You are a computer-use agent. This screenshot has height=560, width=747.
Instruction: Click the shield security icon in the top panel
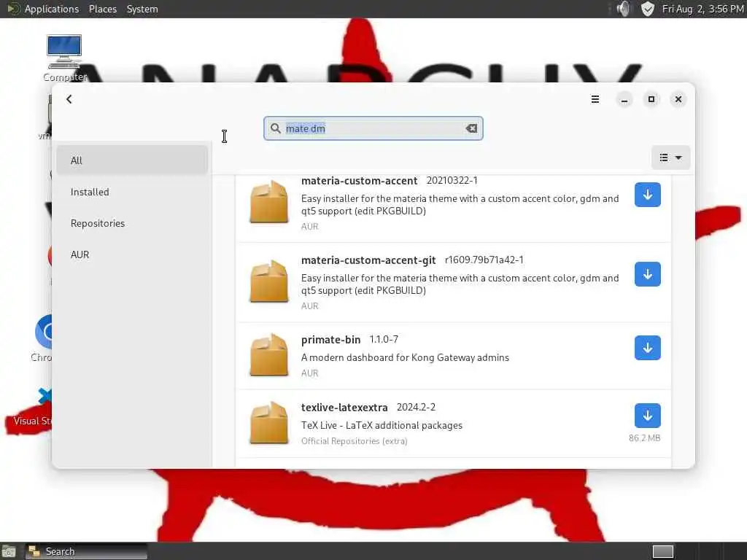pyautogui.click(x=648, y=9)
